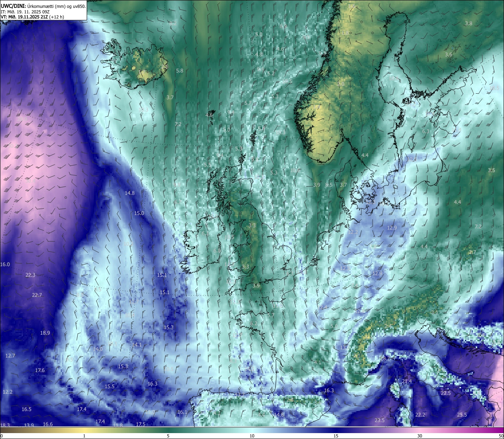Click the 5.8 value near Iceland
Image resolution: width=504 pixels, height=439 pixels.
(180, 70)
